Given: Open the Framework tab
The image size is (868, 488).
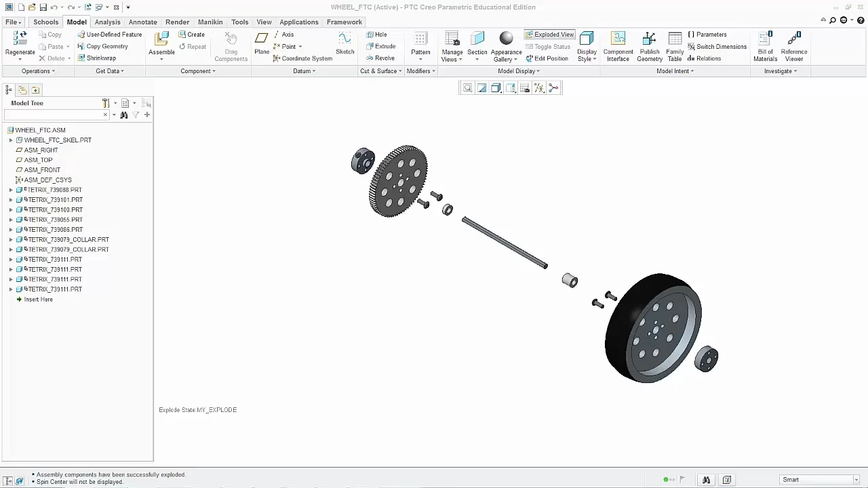Looking at the screenshot, I should coord(344,22).
